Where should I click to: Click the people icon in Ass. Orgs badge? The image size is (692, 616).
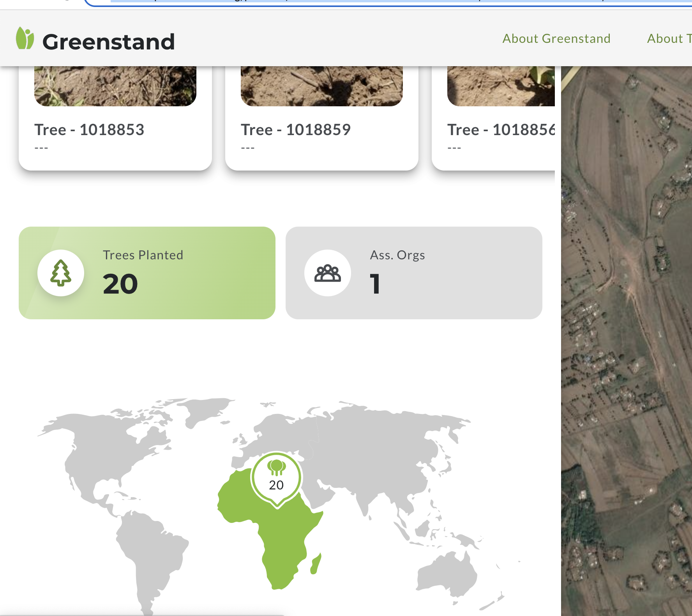tap(327, 273)
